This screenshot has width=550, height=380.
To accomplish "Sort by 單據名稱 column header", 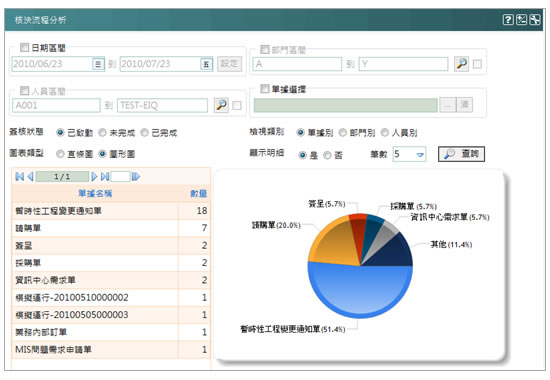I will point(95,194).
